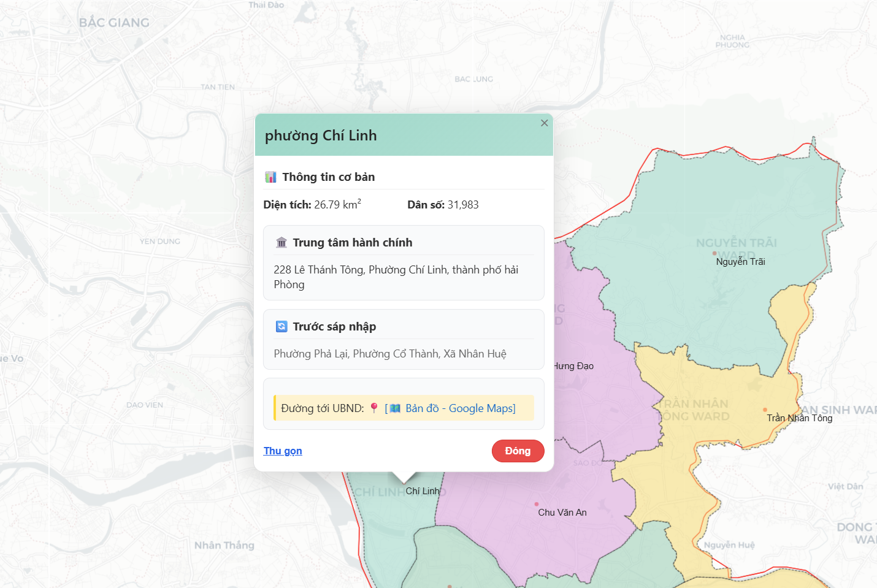Select the Trần Nhân Tông ward marker dot
The height and width of the screenshot is (588, 877).
tap(765, 410)
